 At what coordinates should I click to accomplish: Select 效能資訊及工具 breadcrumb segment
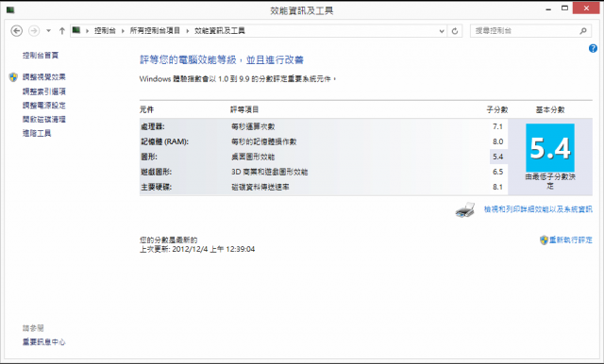(x=220, y=31)
